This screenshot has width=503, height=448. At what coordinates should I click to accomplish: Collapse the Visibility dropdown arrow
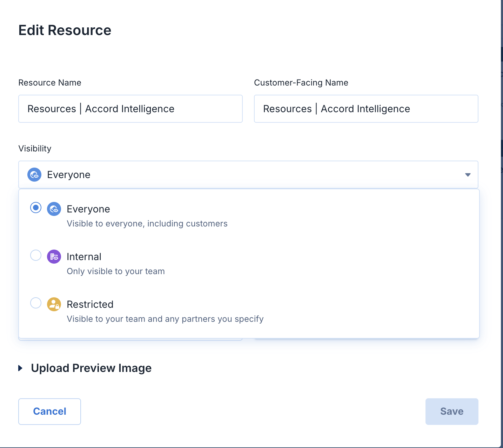point(468,175)
